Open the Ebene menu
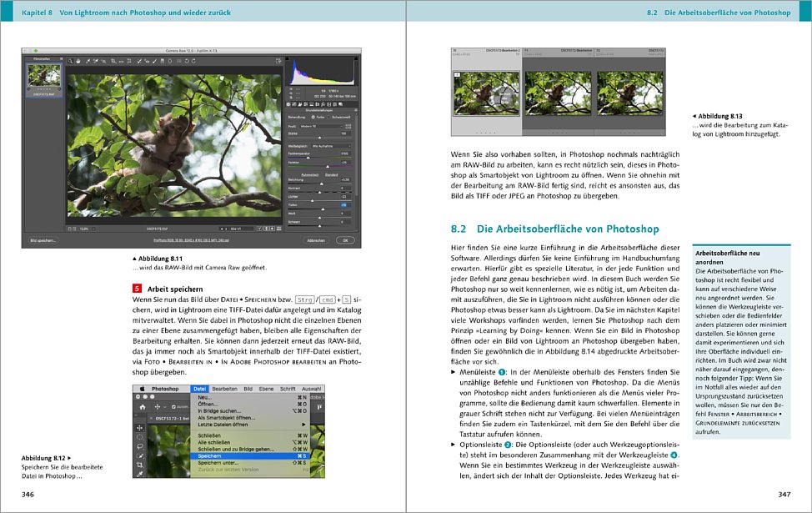812x513 pixels. pyautogui.click(x=266, y=389)
